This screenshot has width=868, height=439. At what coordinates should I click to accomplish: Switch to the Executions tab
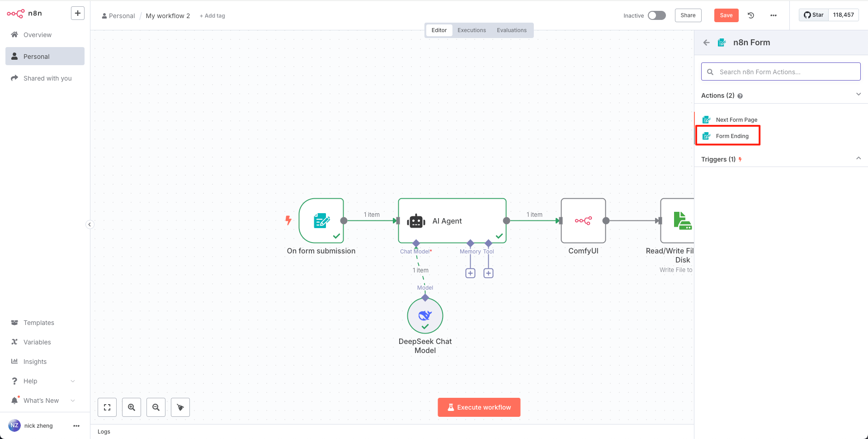click(x=472, y=30)
